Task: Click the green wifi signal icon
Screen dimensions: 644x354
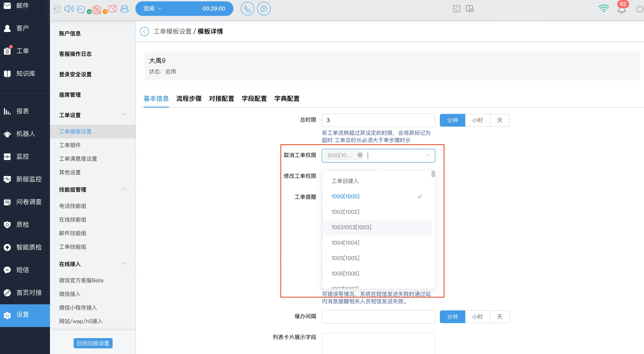Action: click(x=604, y=8)
